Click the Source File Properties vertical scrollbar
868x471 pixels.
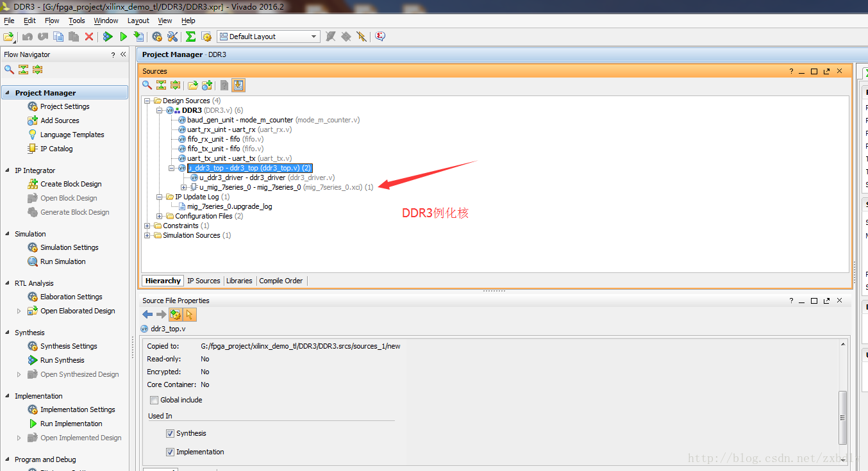(844, 417)
